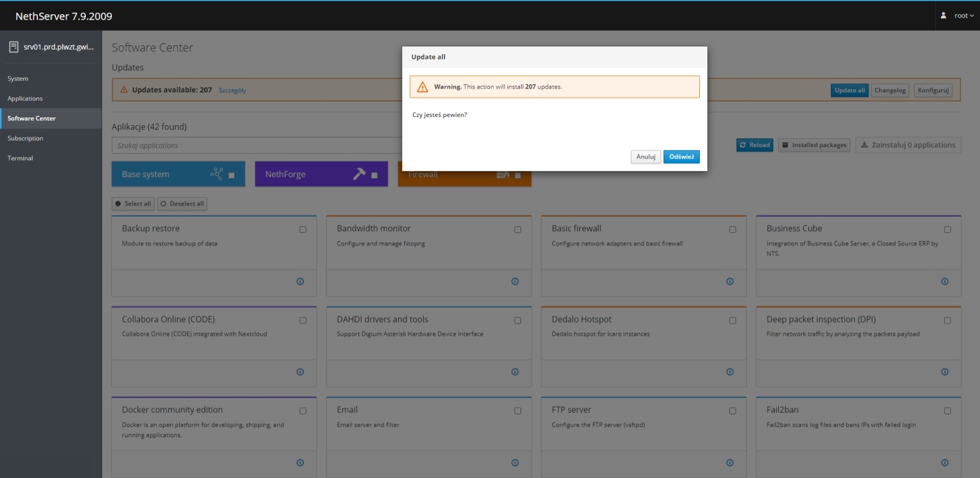Screen dimensions: 980x478
Task: Open info icon for Bandwidth monitor
Action: 515,281
